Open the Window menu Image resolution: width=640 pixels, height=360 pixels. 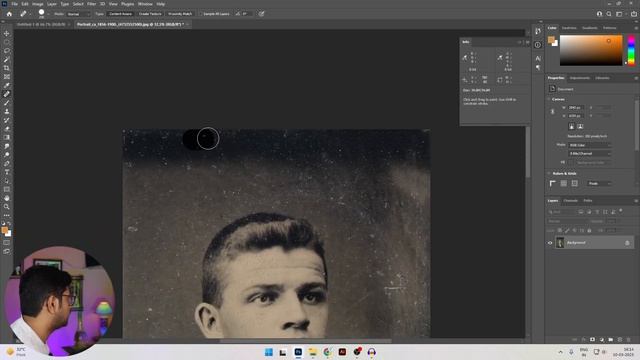point(145,4)
